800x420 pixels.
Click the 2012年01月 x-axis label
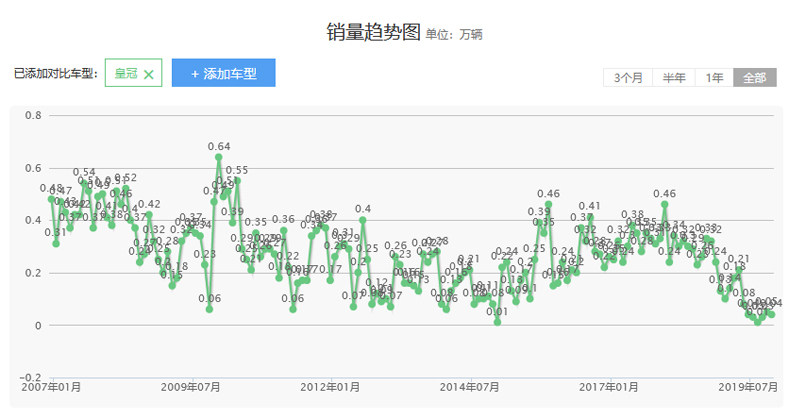pos(330,386)
